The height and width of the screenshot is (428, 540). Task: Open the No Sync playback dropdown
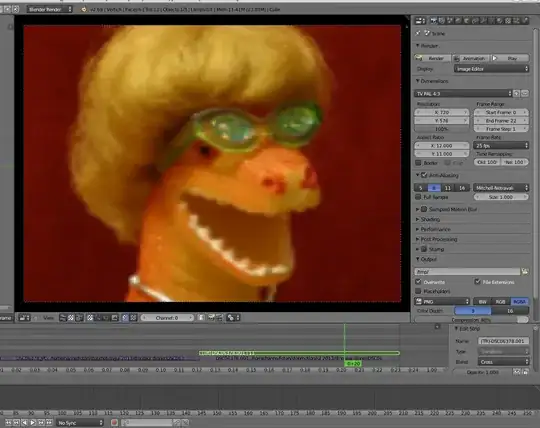pyautogui.click(x=80, y=422)
